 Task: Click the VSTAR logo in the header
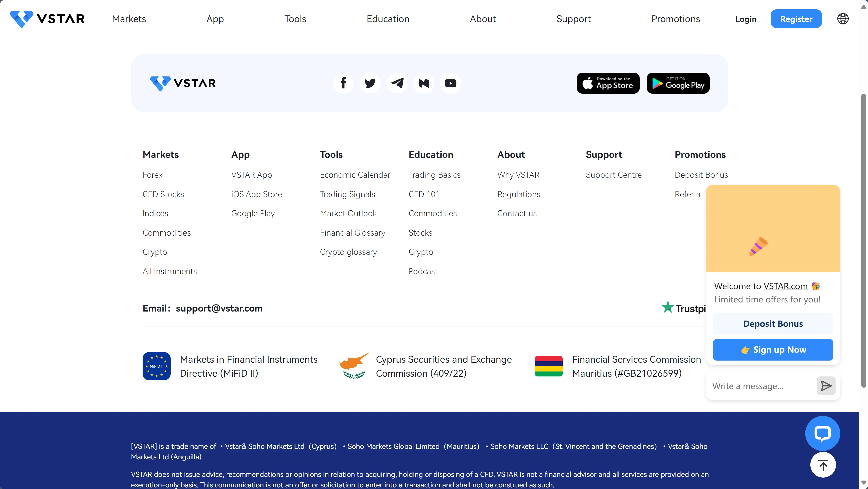47,19
